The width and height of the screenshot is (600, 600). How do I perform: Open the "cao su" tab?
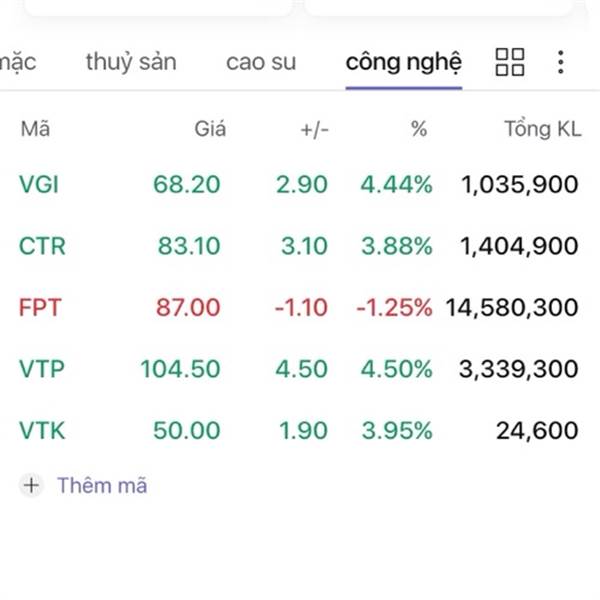[261, 62]
